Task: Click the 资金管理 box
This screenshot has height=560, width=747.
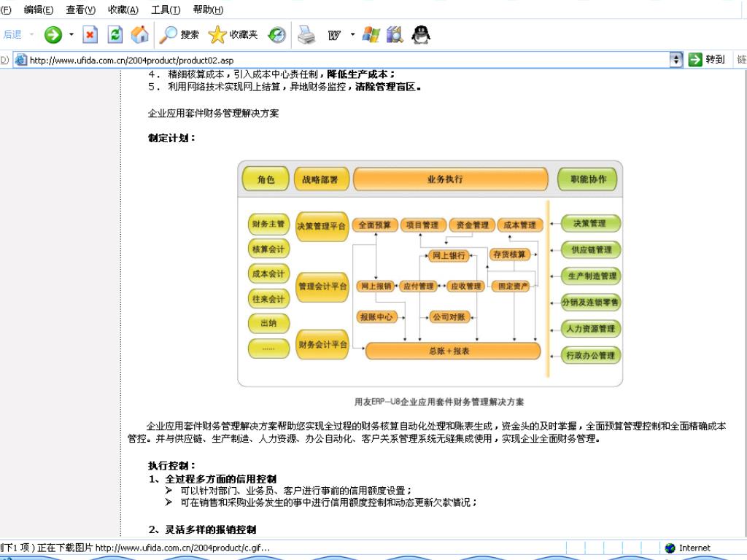Action: pos(472,225)
